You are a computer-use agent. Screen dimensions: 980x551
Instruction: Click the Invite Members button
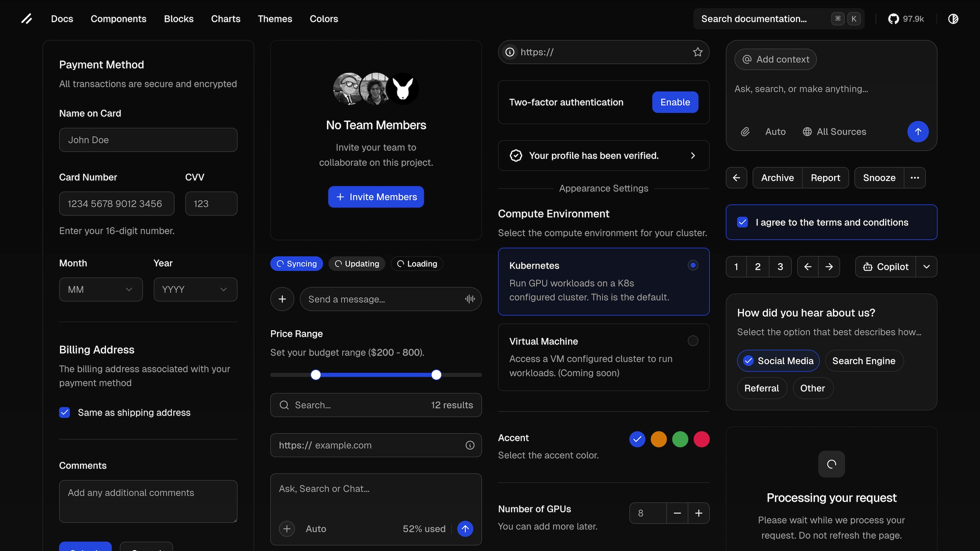(x=376, y=197)
